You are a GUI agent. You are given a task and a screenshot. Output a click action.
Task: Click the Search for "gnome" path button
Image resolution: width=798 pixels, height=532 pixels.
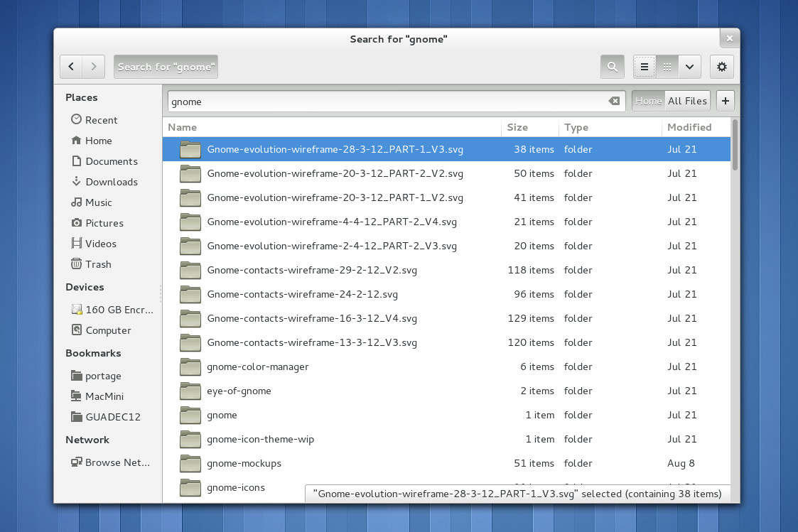tap(166, 67)
